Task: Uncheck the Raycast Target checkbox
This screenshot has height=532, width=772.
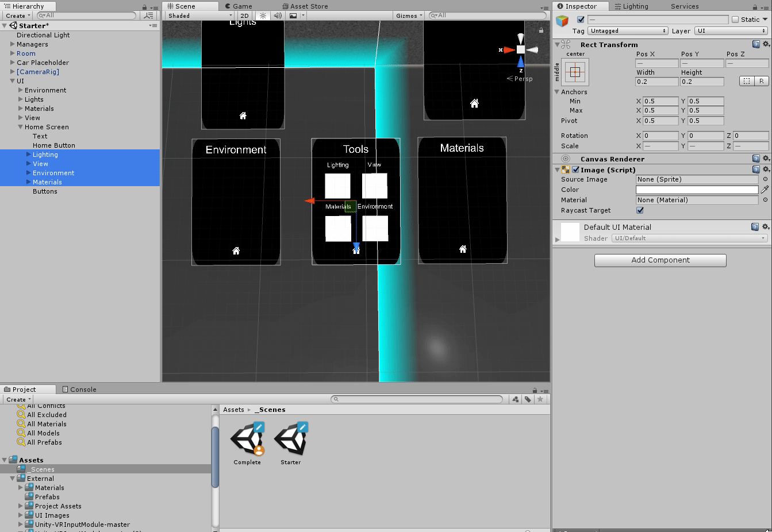Action: coord(640,210)
